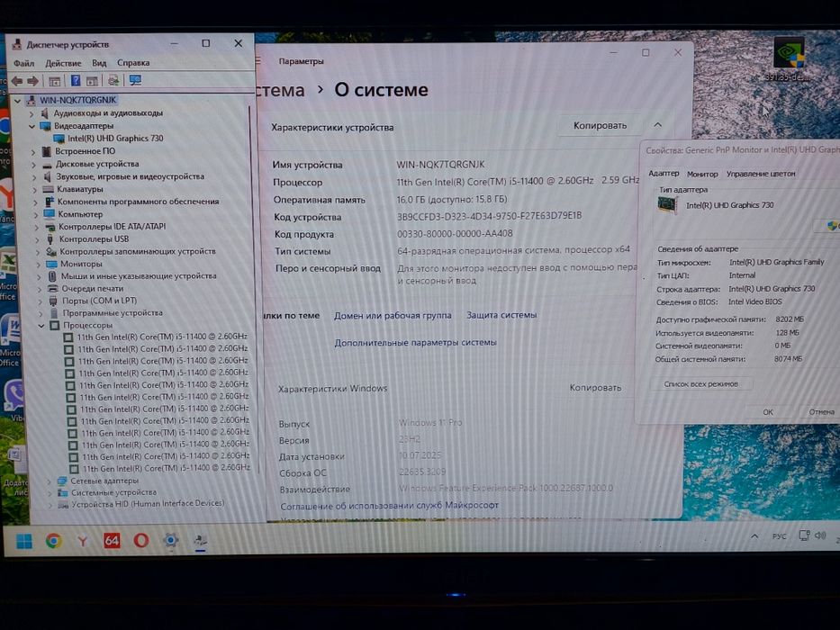Image resolution: width=840 pixels, height=630 pixels.
Task: Collapse Характеристики устройства section chevron
Action: click(657, 125)
